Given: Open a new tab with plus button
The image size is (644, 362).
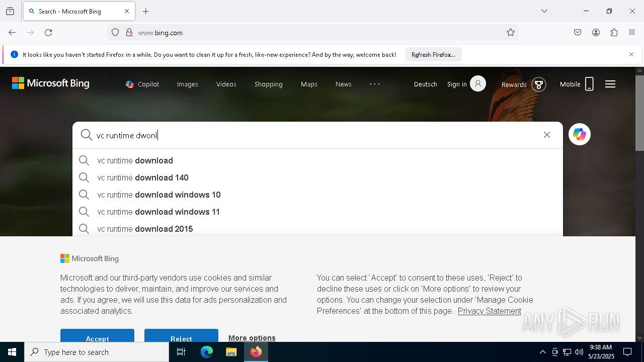Looking at the screenshot, I should click(x=146, y=11).
